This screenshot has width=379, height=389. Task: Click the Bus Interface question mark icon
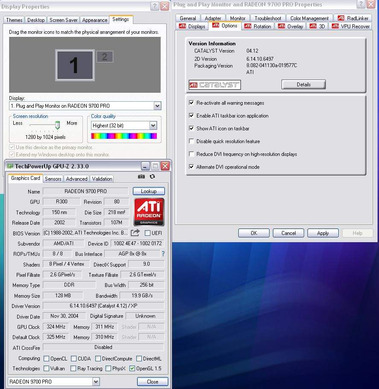(163, 254)
